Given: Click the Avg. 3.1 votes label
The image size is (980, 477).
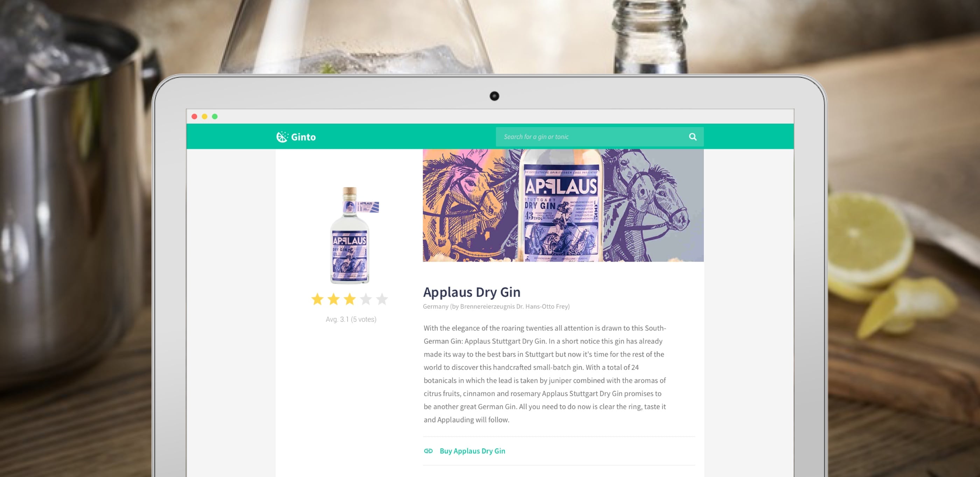Looking at the screenshot, I should [351, 319].
